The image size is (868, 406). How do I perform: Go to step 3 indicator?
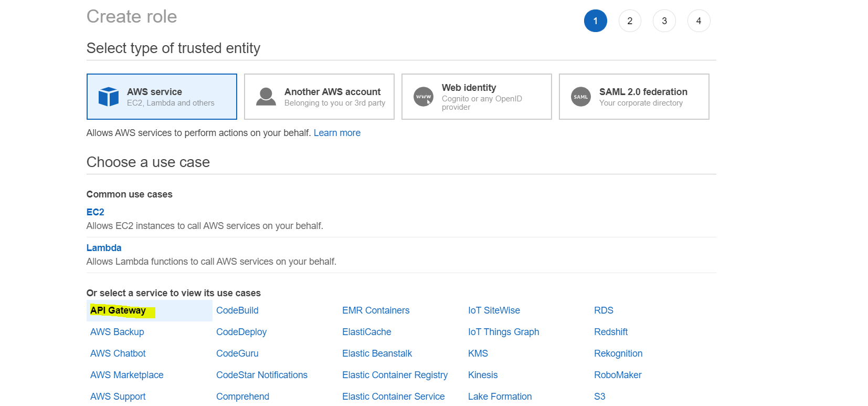664,21
